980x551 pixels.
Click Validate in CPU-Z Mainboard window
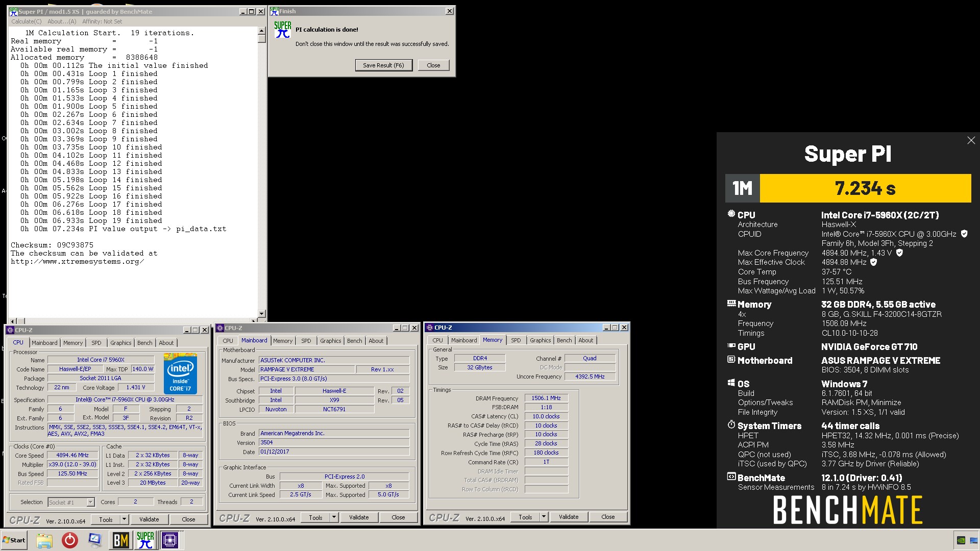click(x=359, y=517)
